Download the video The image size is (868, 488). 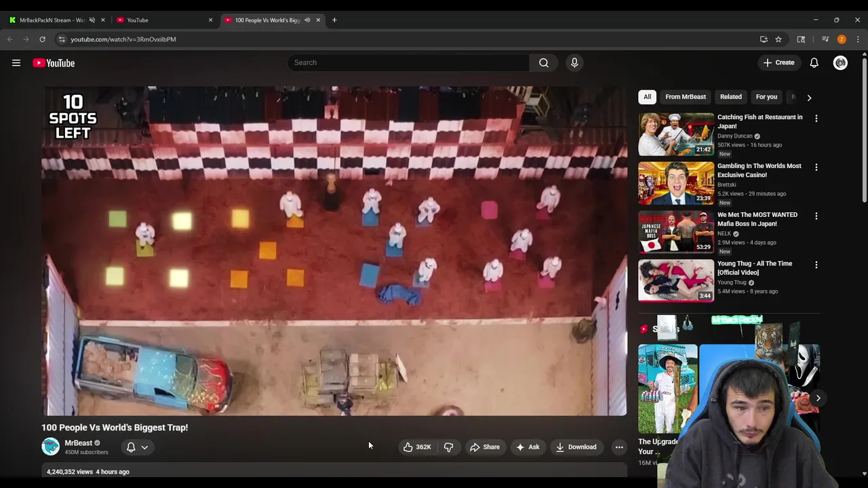tap(576, 447)
